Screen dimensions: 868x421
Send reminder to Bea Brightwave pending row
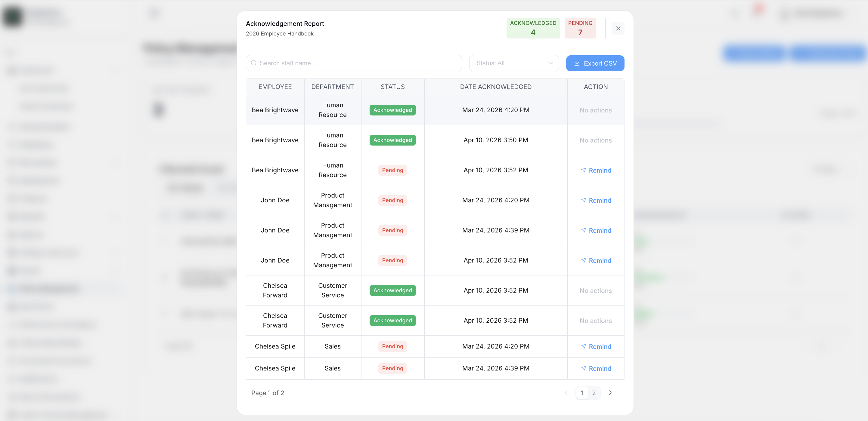coord(595,171)
